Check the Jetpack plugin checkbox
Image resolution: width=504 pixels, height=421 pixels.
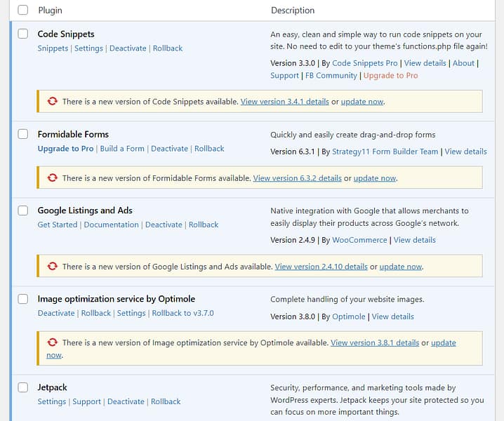pos(23,387)
